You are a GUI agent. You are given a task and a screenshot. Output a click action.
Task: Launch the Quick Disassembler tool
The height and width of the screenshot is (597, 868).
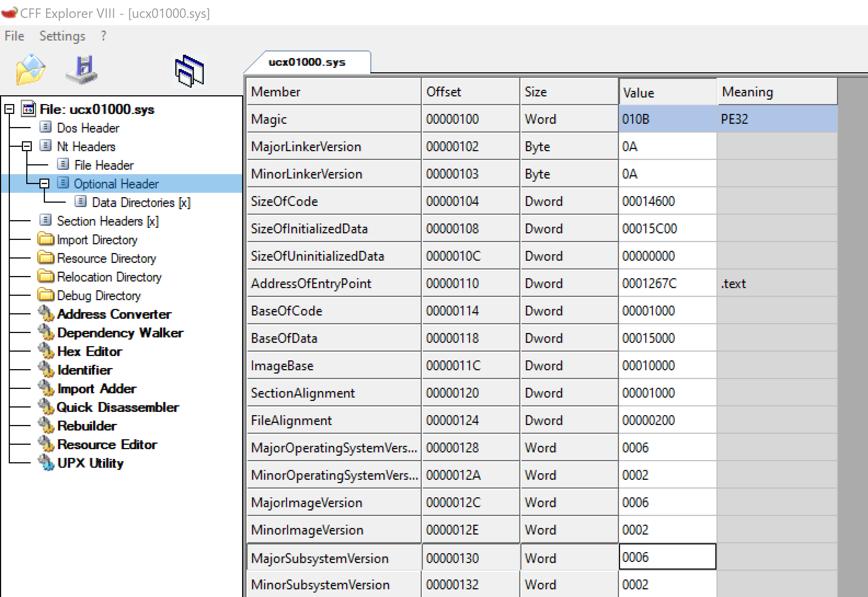pyautogui.click(x=118, y=407)
